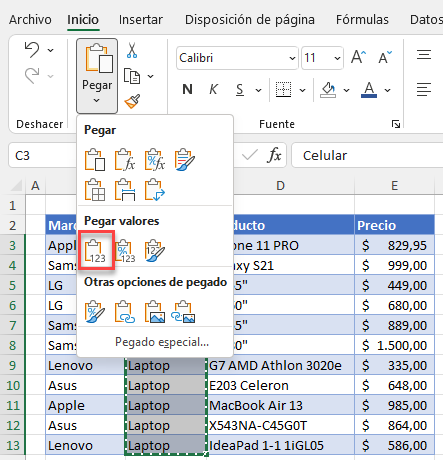Switch to the Fórmulas tab
This screenshot has height=460, width=443.
tap(362, 20)
